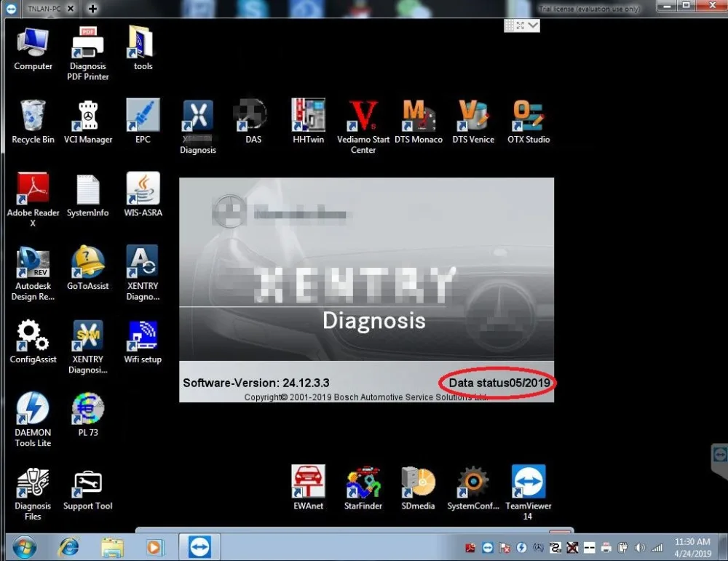Launch TeamViewer 14 from the desktop
The width and height of the screenshot is (728, 561).
[529, 493]
